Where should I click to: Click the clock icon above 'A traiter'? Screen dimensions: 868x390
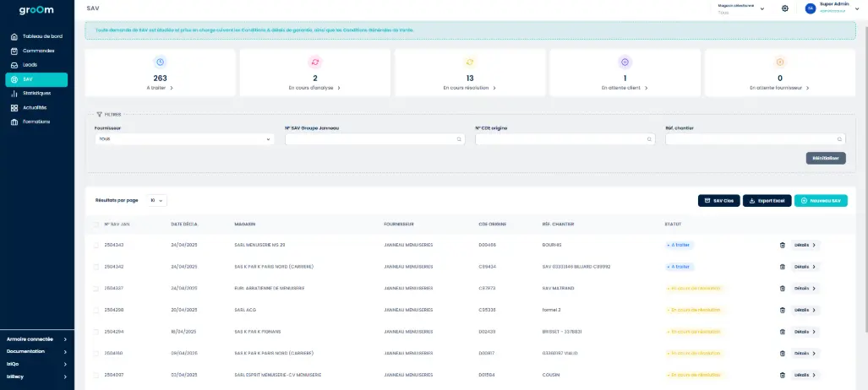pos(160,62)
